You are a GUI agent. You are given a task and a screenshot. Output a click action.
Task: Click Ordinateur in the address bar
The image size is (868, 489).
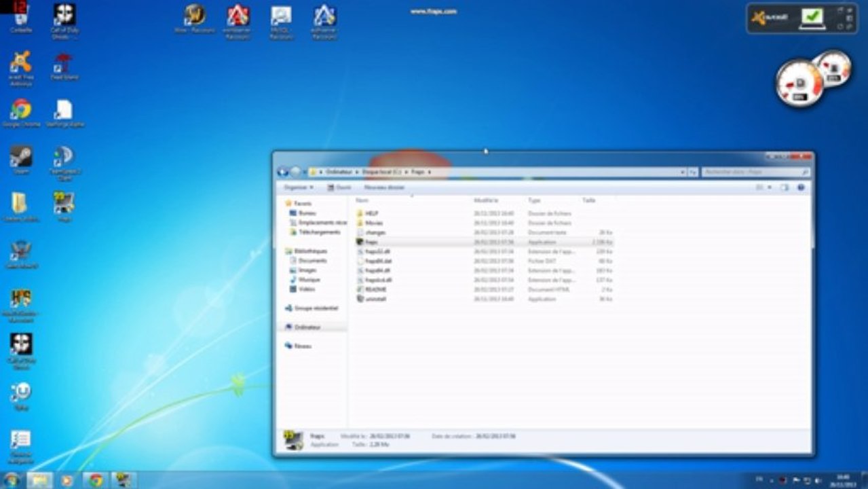340,173
